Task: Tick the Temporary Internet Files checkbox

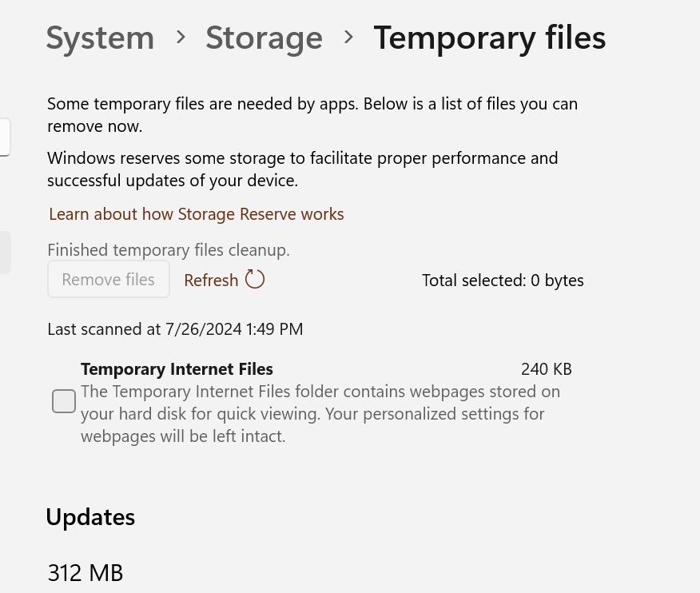Action: point(64,401)
